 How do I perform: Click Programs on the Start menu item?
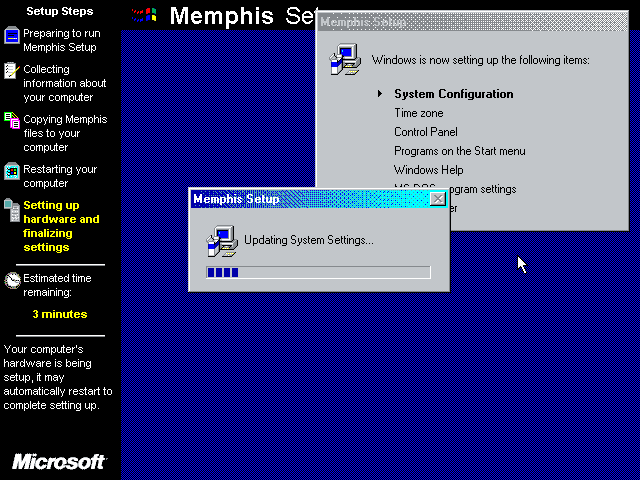point(460,151)
